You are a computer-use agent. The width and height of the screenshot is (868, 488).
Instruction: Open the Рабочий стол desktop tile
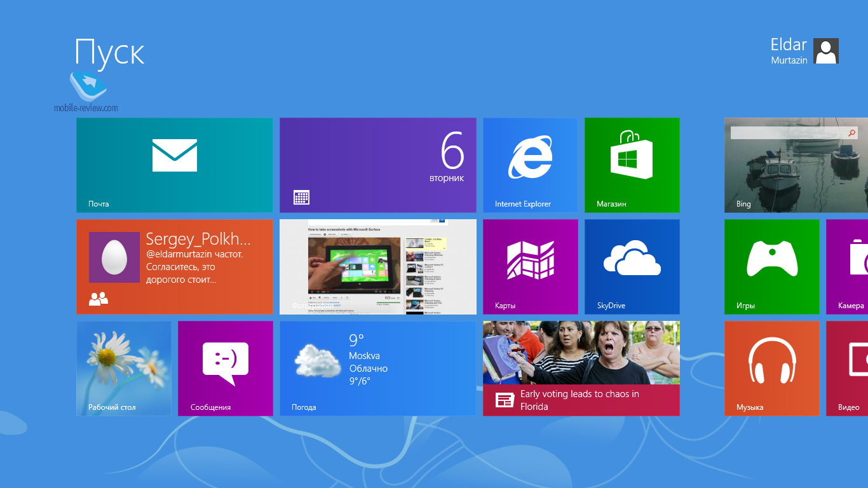(x=124, y=369)
